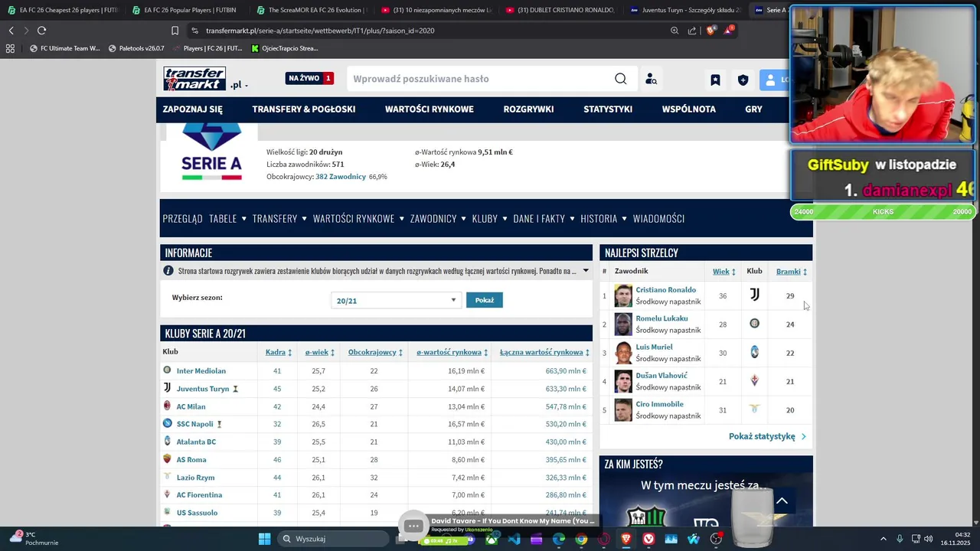Open Inter Mediolan club link
Image resolution: width=980 pixels, height=551 pixels.
coord(201,371)
